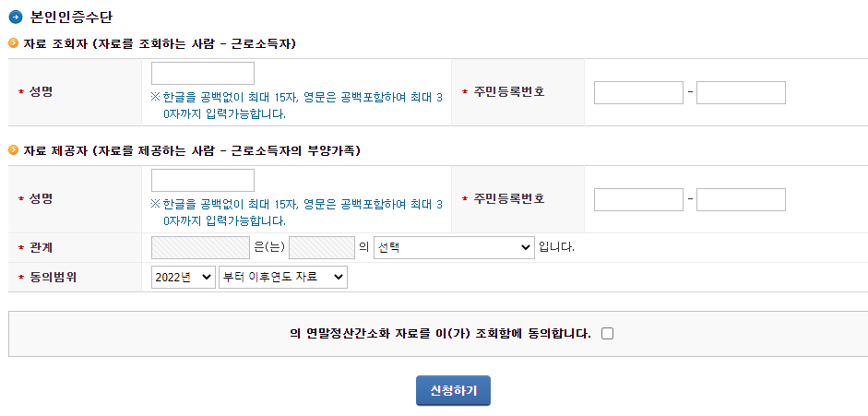
Task: Focus the 성명 field for 자료 조회자
Action: 203,74
